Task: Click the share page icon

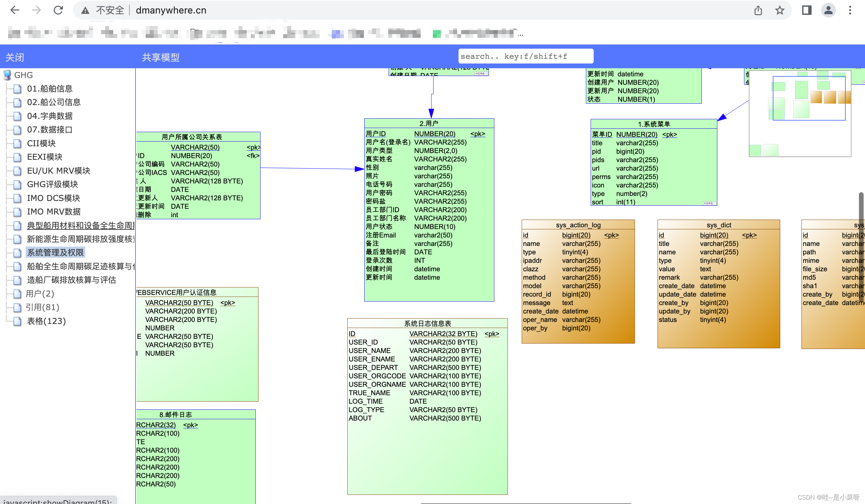Action: point(758,10)
